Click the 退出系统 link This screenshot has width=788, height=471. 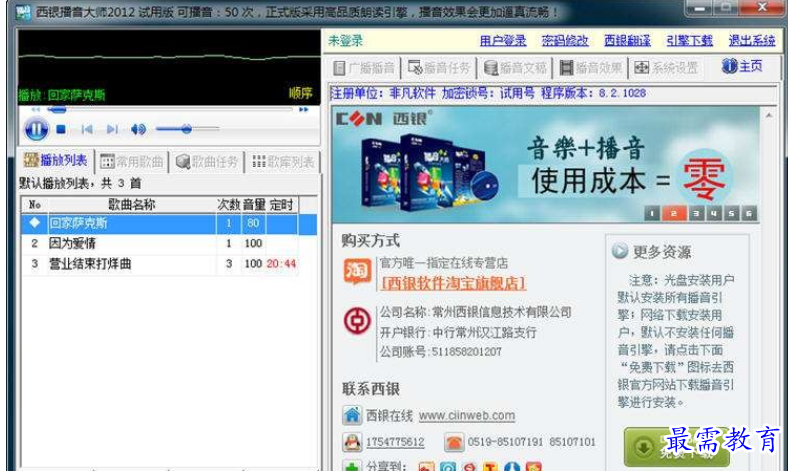point(752,41)
